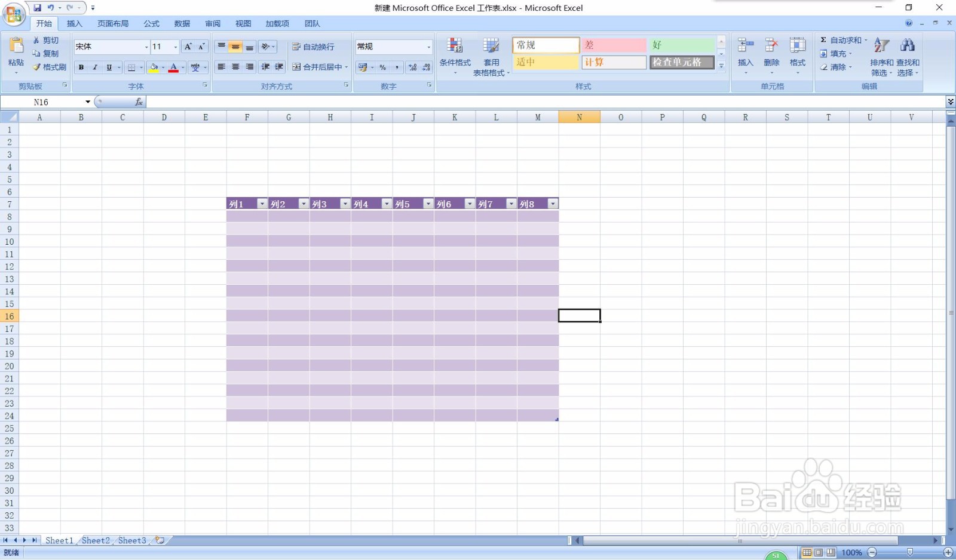Click the Wrap Text (自动换行) button
This screenshot has width=956, height=560.
[313, 47]
